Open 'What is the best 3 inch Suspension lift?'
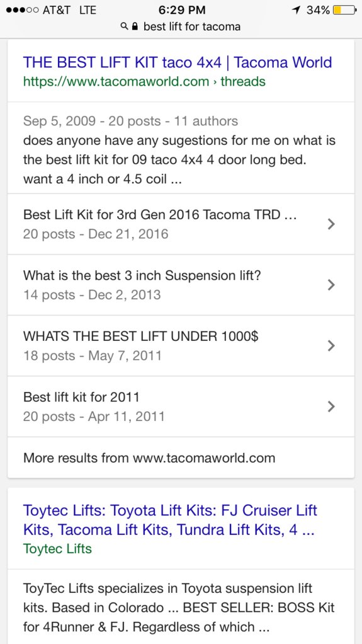The image size is (362, 644). 181,285
